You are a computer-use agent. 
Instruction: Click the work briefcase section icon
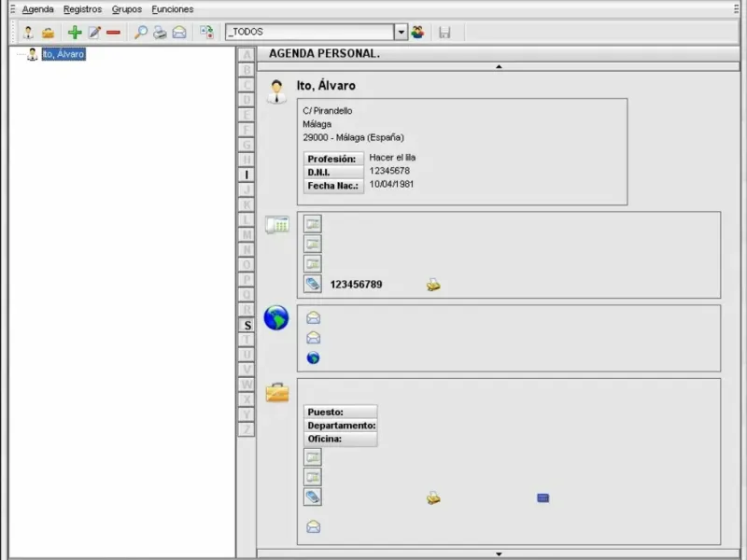coord(277,392)
